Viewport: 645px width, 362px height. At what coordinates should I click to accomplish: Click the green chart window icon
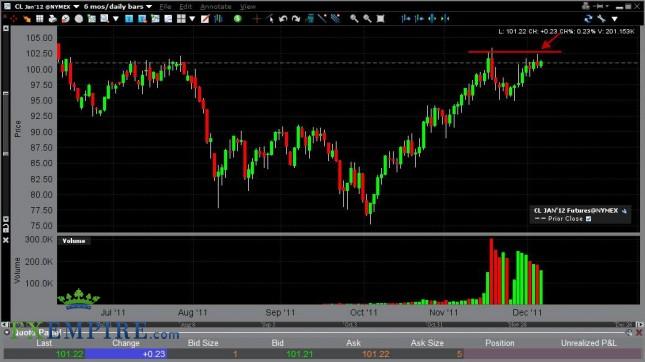[155, 19]
